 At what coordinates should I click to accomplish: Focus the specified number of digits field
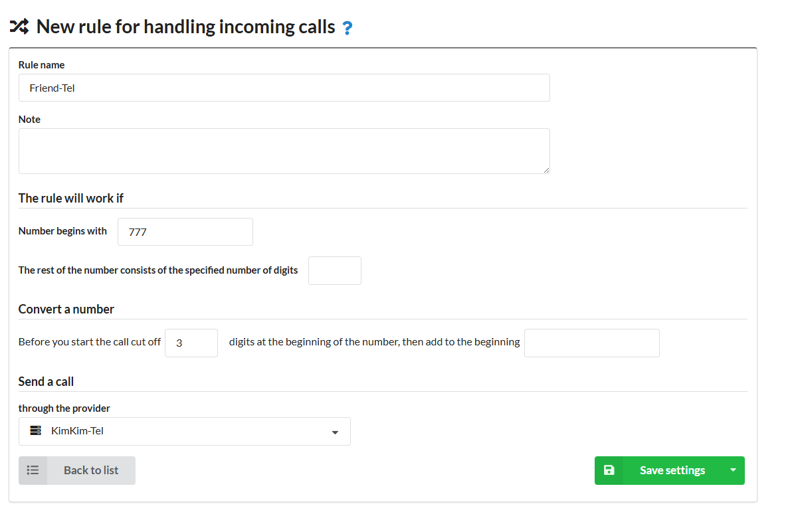(335, 271)
